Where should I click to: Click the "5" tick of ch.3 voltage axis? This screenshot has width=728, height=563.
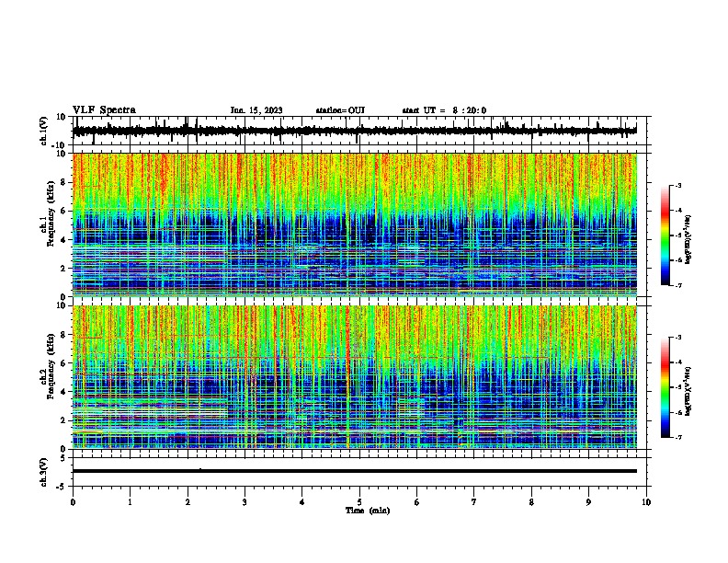(x=63, y=457)
